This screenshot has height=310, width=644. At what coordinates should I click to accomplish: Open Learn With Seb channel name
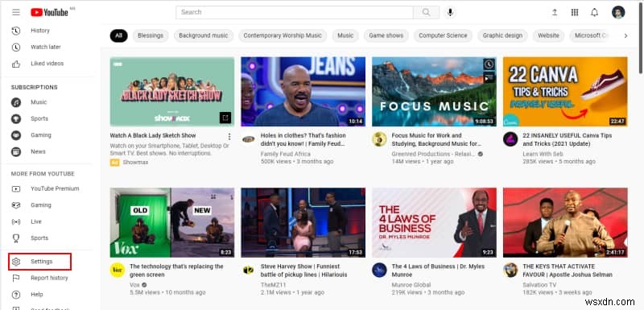(542, 154)
